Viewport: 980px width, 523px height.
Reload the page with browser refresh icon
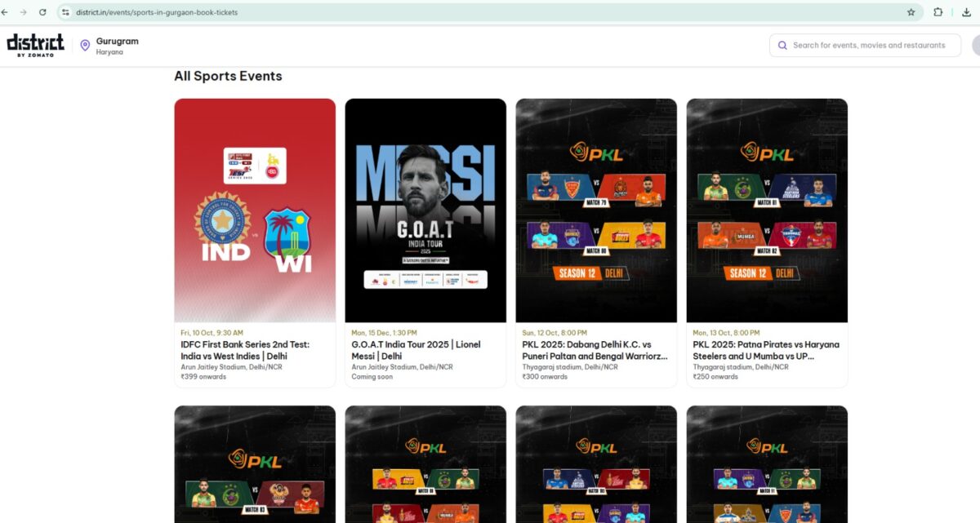pyautogui.click(x=42, y=12)
